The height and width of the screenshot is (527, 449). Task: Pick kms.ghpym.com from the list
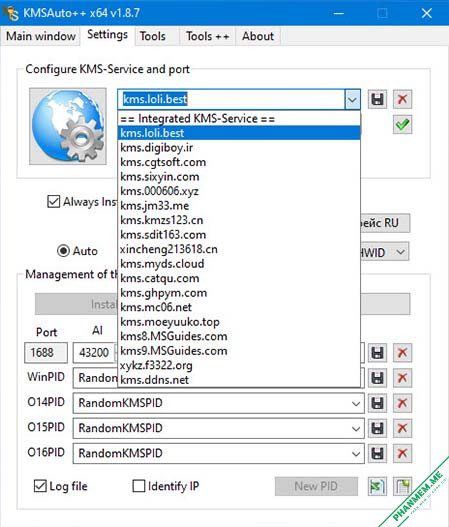pos(239,293)
